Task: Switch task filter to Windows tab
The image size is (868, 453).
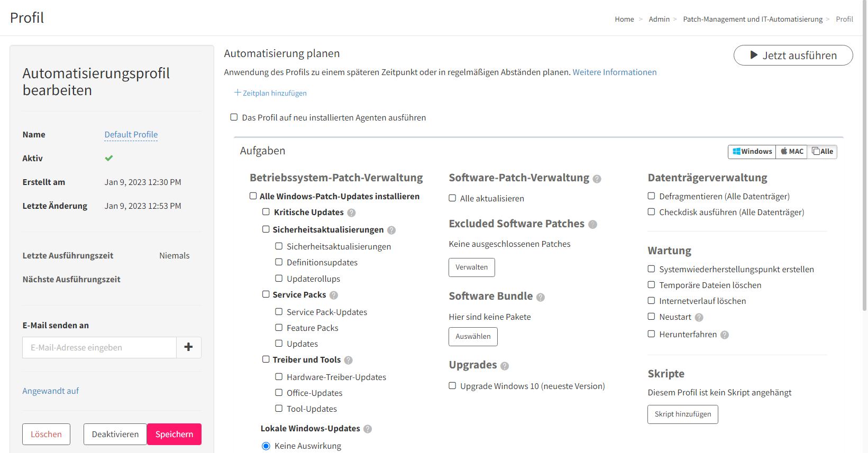Action: coord(752,152)
